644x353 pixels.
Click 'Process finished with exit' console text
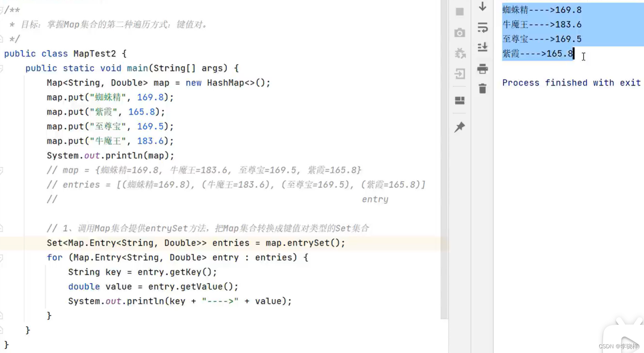571,83
